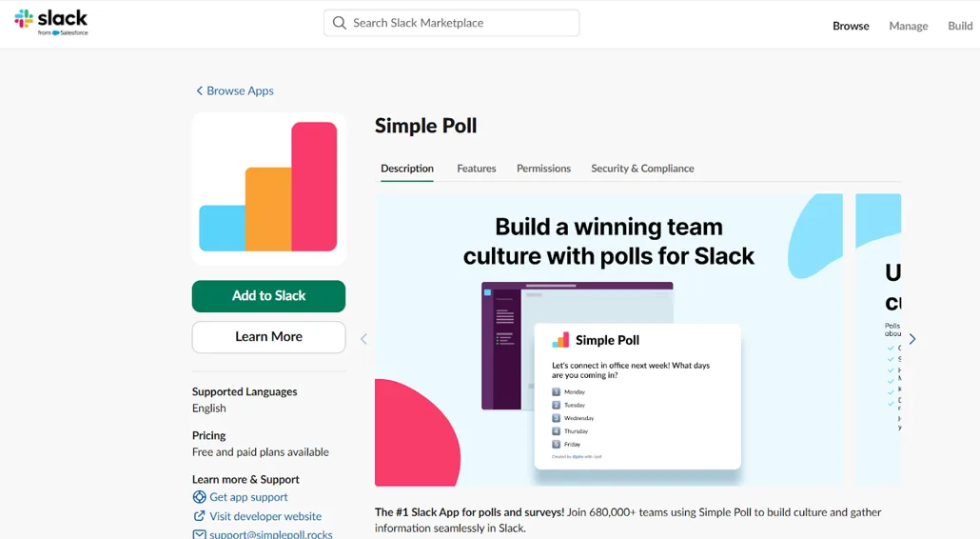Focus the Search Slack Marketplace field
The image size is (980, 539).
451,23
